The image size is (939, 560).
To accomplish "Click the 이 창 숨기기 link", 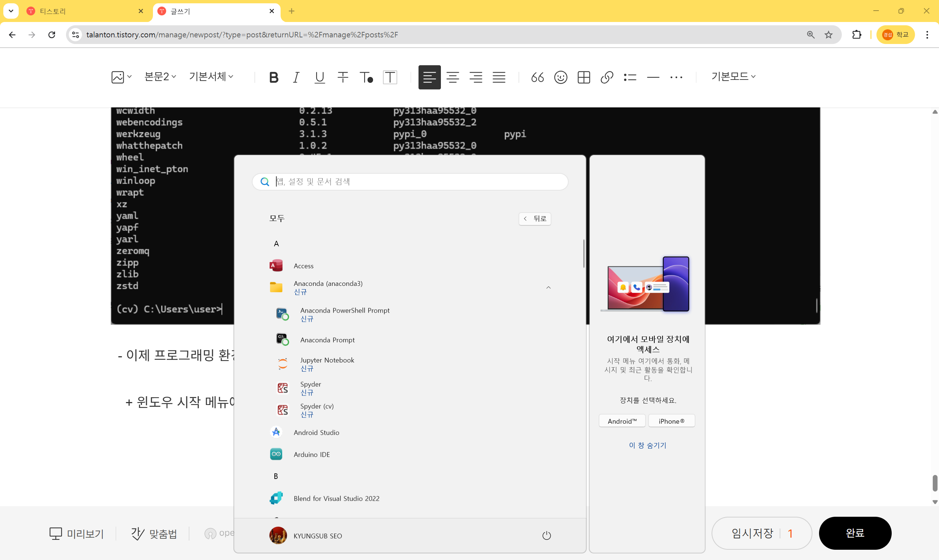I will click(647, 445).
